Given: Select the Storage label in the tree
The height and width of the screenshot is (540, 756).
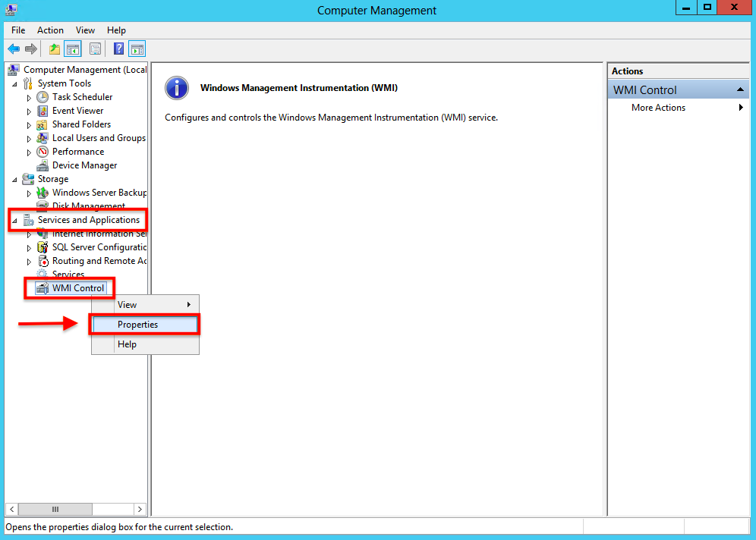Looking at the screenshot, I should click(53, 179).
